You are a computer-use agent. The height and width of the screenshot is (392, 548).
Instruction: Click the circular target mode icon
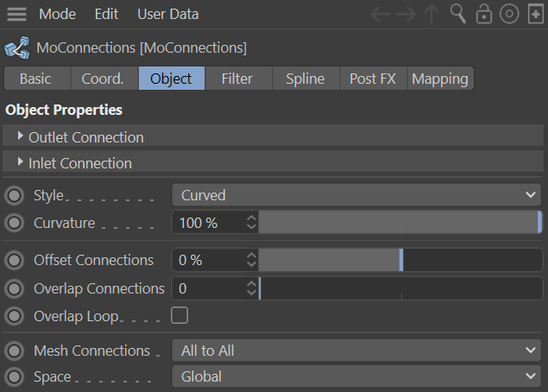509,15
